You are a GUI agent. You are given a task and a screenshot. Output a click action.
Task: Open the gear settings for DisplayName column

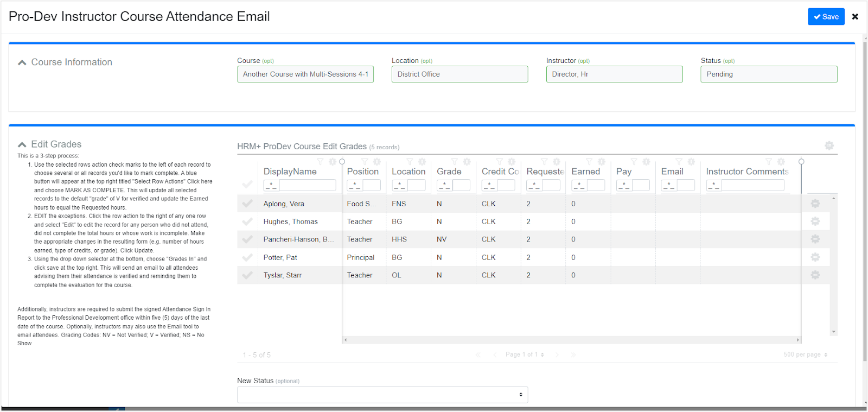click(333, 162)
